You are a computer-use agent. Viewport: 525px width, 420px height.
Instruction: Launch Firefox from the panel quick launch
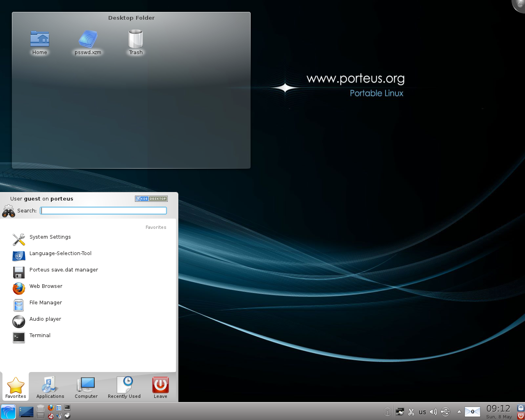pos(50,408)
